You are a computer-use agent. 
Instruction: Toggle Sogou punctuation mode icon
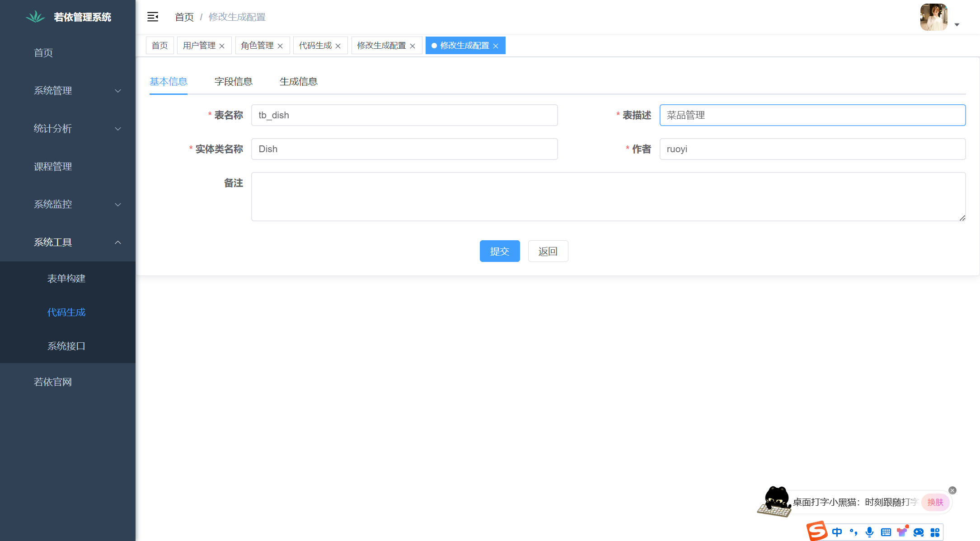tap(853, 532)
